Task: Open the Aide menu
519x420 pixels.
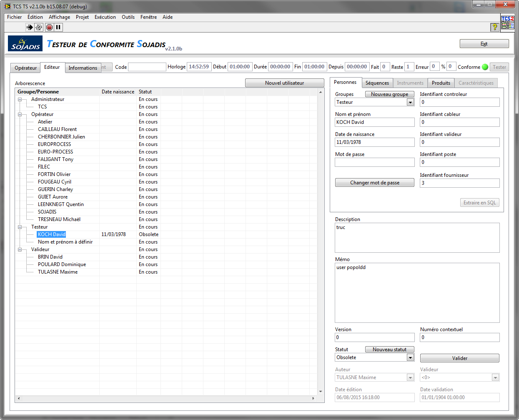Action: pos(168,17)
